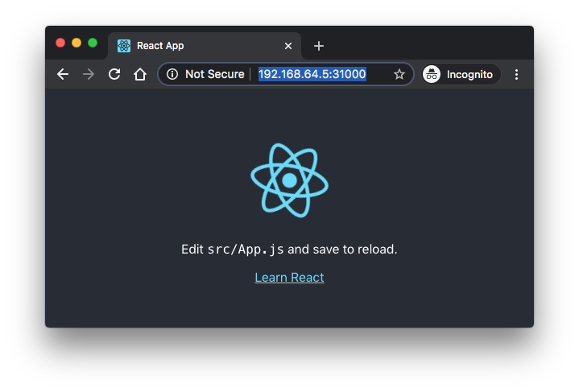Follow the Learn React link
The image size is (579, 392).
tap(290, 277)
